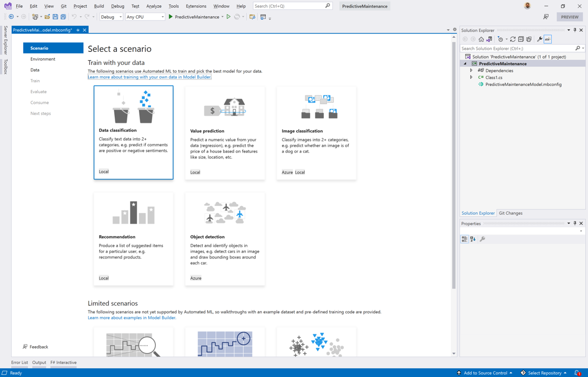Click the notifications bell in status bar
Screen dimensions: 588x377
click(578, 373)
